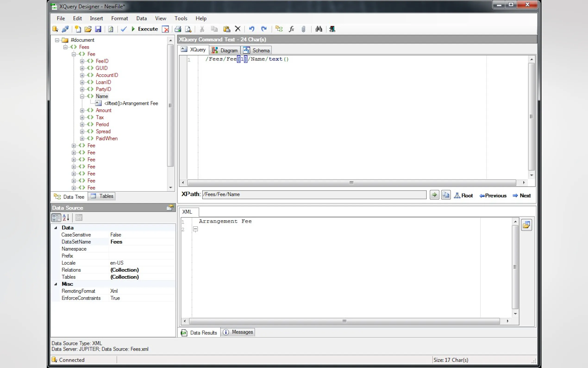This screenshot has height=368, width=588.
Task: Collapse the #document root node
Action: point(57,40)
